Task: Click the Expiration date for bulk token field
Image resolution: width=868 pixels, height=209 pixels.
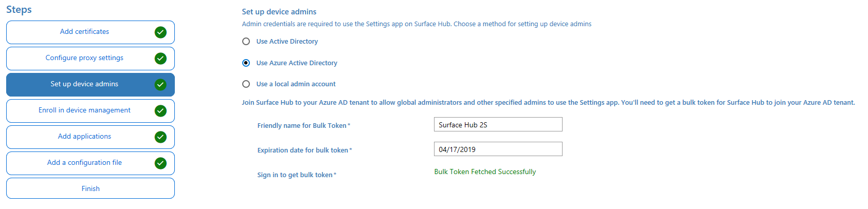Action: click(498, 149)
